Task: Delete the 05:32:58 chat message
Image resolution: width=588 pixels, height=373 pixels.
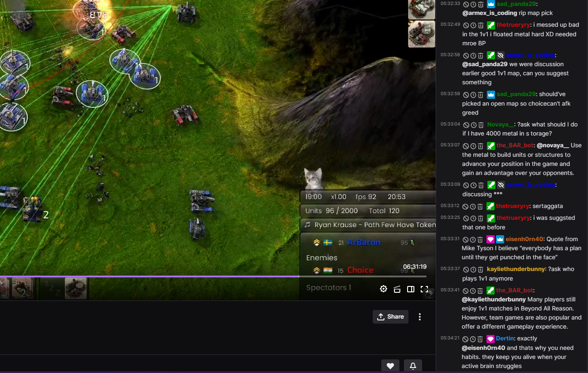Action: [x=481, y=55]
